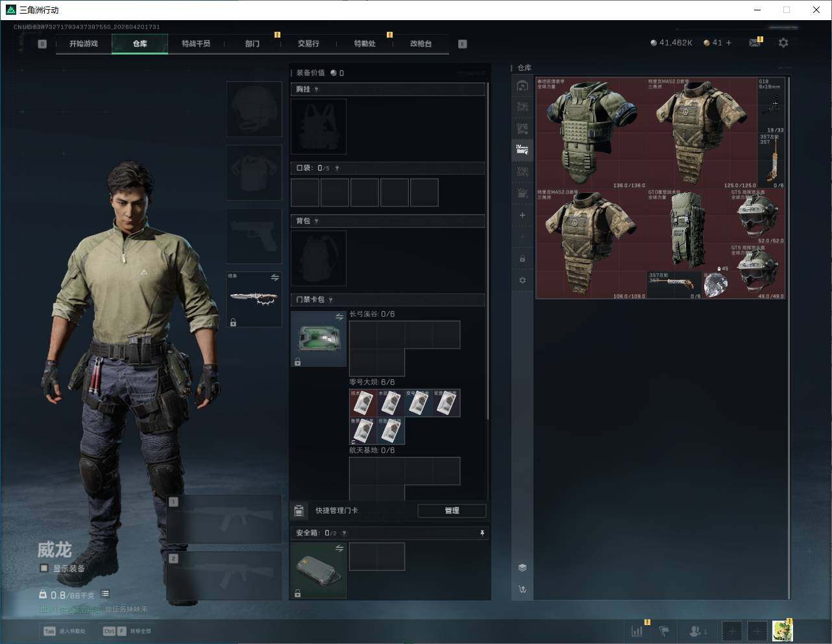
Task: Select the crystal gem item marked 45
Action: point(716,285)
